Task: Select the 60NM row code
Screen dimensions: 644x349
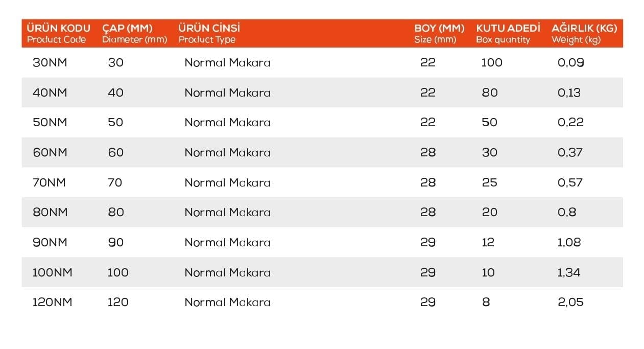Action: (50, 152)
